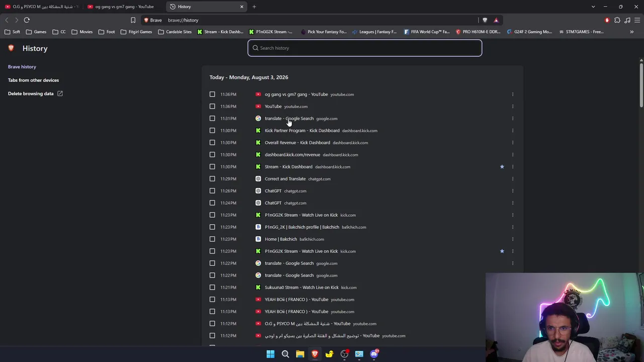The width and height of the screenshot is (644, 362).
Task: Click the star on the starred P1nGG2K Stream row
Action: point(502,251)
